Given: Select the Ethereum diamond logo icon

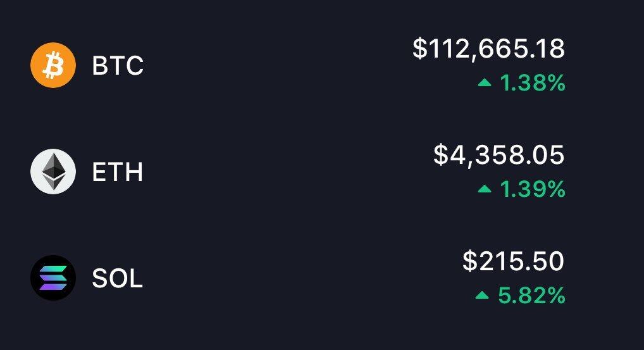Looking at the screenshot, I should pos(53,172).
